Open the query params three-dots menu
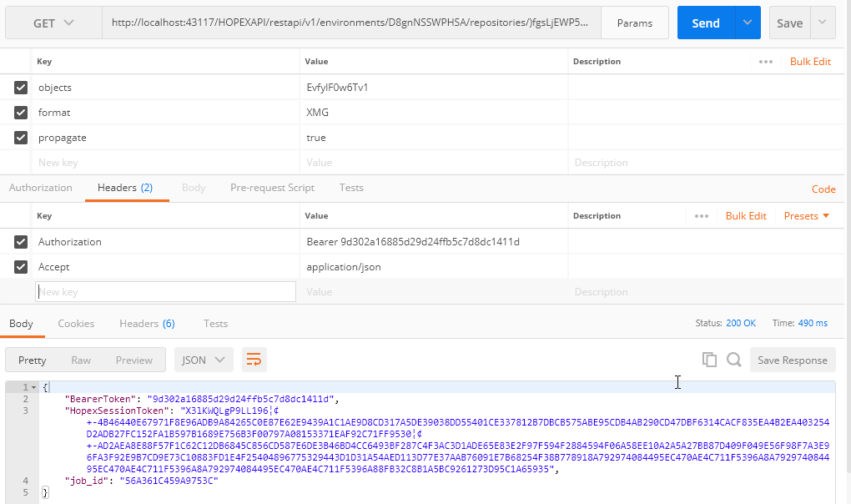The image size is (851, 504). click(x=765, y=62)
